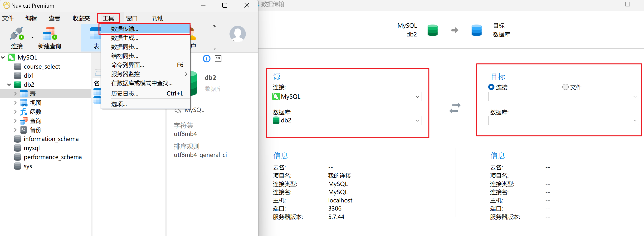Click the 新建查询 toolbar icon
Screen dimensions: 644x236
(x=50, y=34)
